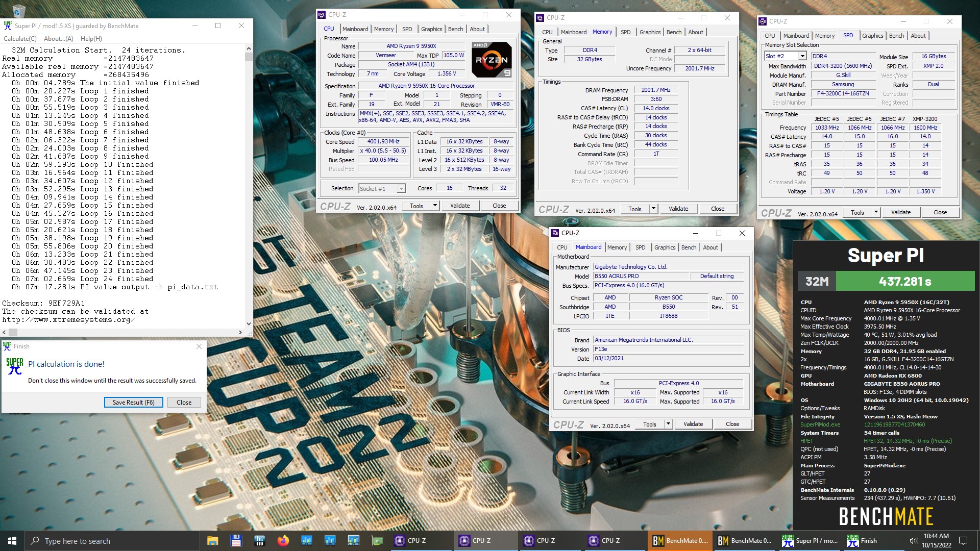Click Validate in CPU-Z CPU window
This screenshot has width=980, height=551.
tap(460, 206)
